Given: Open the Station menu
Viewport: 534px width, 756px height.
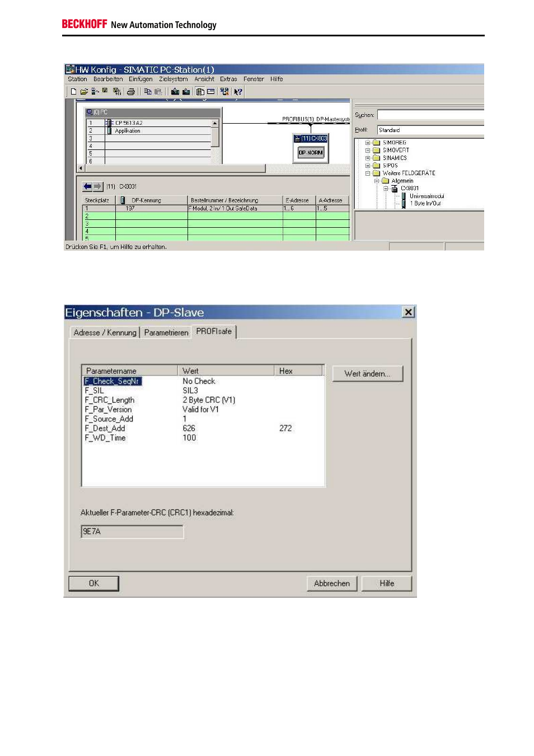Looking at the screenshot, I should point(77,79).
